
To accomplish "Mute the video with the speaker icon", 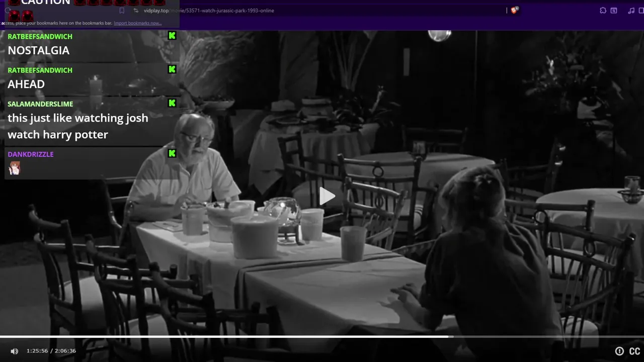I will (15, 351).
